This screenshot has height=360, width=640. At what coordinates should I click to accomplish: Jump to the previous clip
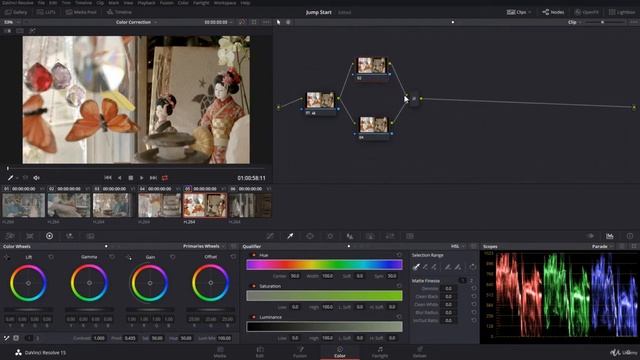click(x=108, y=178)
